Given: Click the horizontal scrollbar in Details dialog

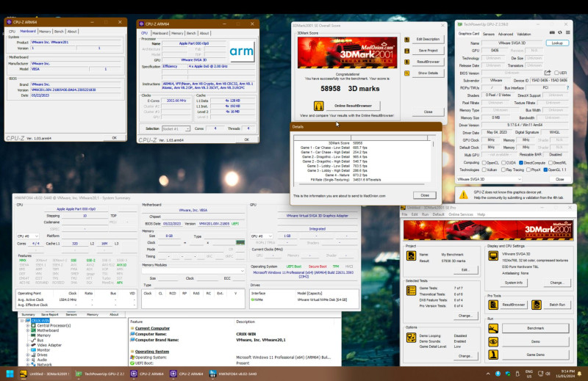Looking at the screenshot, I should (x=361, y=184).
